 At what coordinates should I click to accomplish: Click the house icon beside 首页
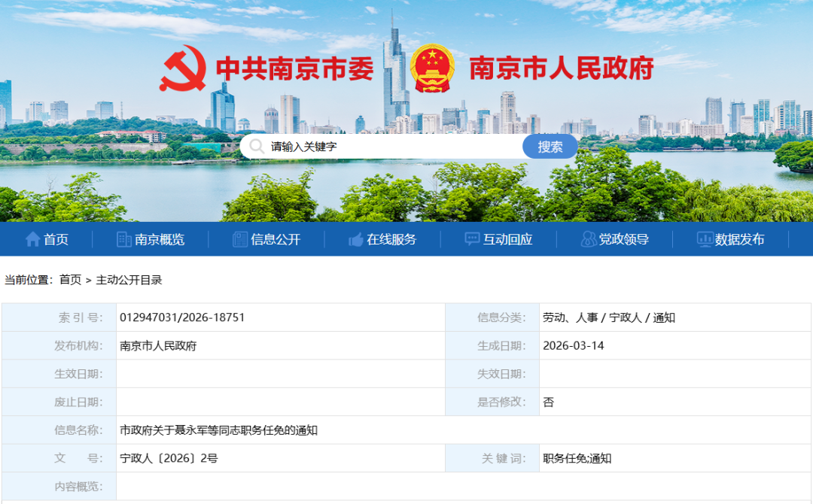tap(32, 239)
